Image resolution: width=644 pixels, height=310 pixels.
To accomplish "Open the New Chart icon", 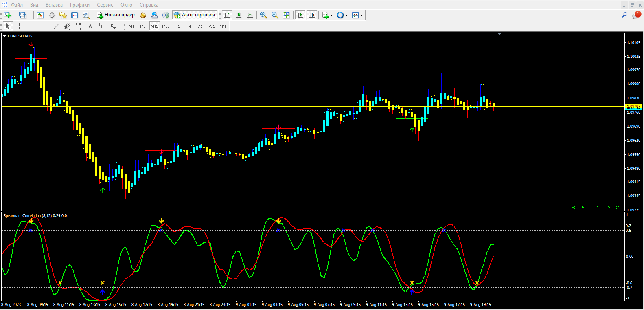I will [7, 15].
